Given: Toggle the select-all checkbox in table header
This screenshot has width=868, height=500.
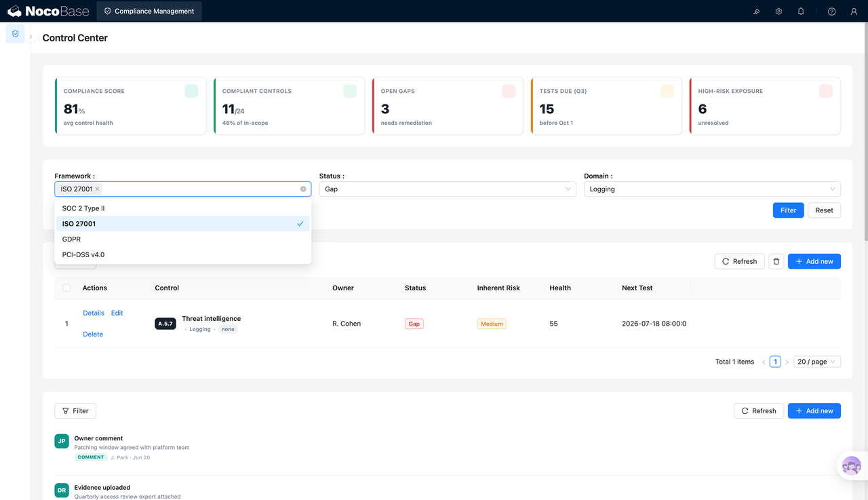Looking at the screenshot, I should [66, 288].
